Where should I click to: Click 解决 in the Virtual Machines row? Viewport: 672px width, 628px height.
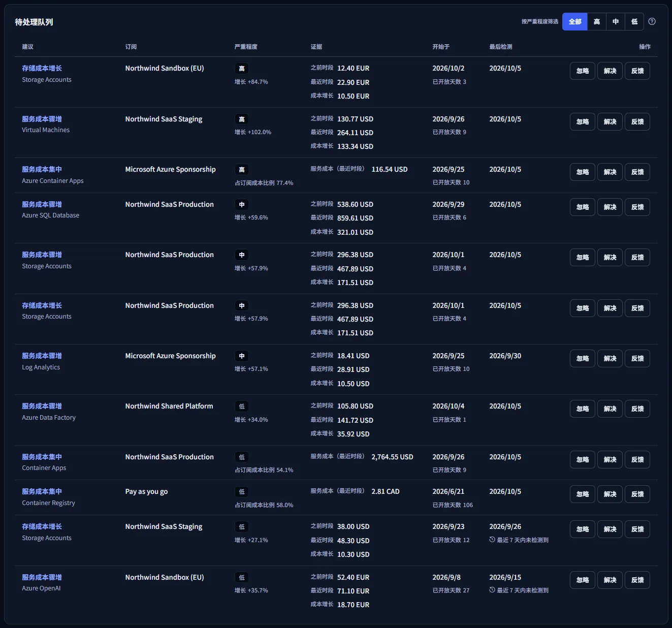click(x=610, y=122)
